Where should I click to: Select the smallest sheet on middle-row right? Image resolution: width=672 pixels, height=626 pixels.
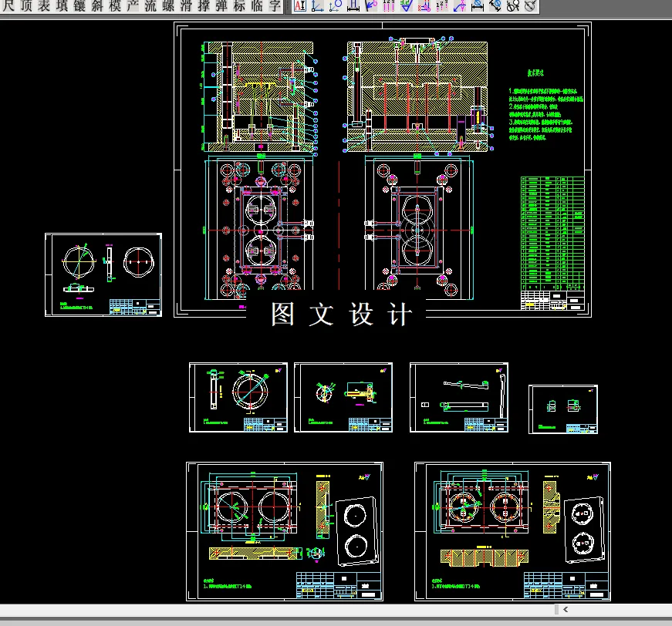[x=563, y=409]
